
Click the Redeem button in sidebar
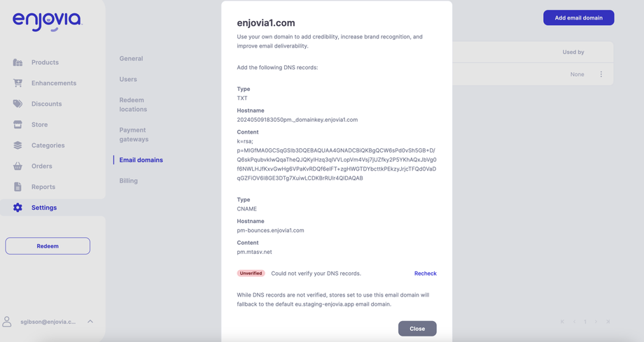point(48,246)
